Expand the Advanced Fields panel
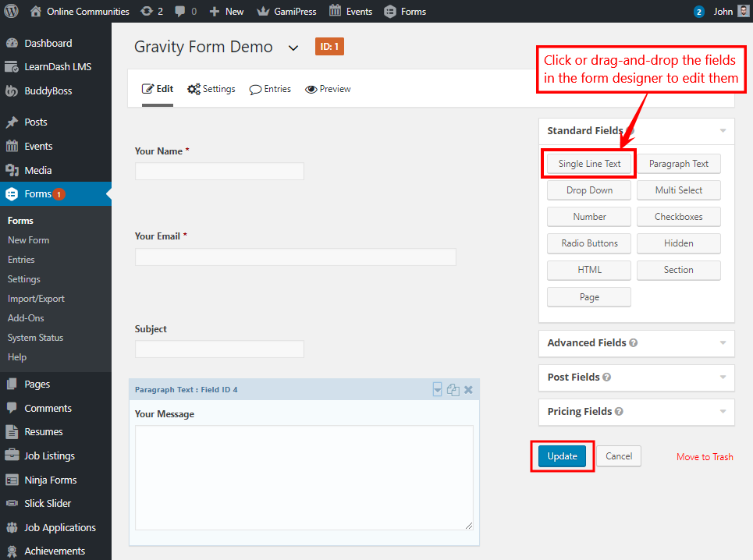The width and height of the screenshot is (753, 560). tap(723, 343)
